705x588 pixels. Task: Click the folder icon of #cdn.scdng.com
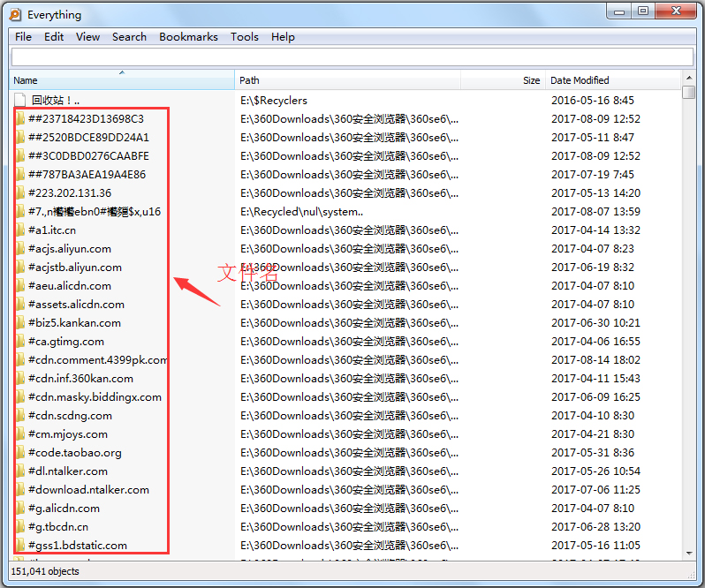[x=19, y=416]
